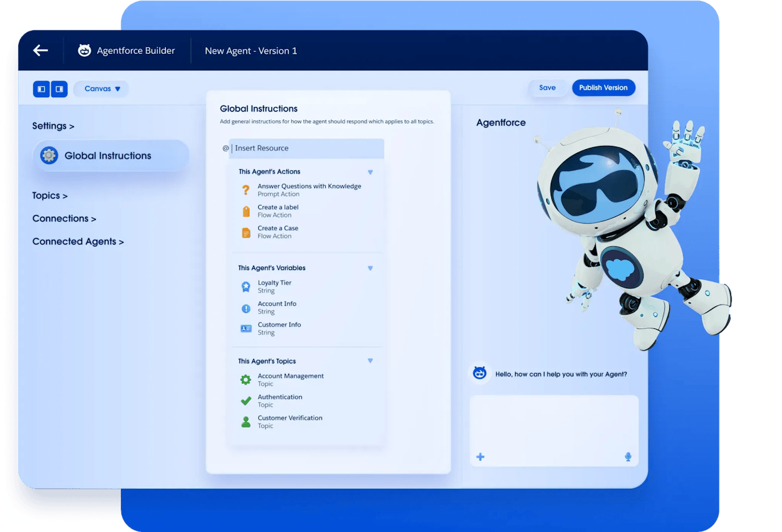Click the Account Info exclamation icon
782x532 pixels.
tap(246, 308)
